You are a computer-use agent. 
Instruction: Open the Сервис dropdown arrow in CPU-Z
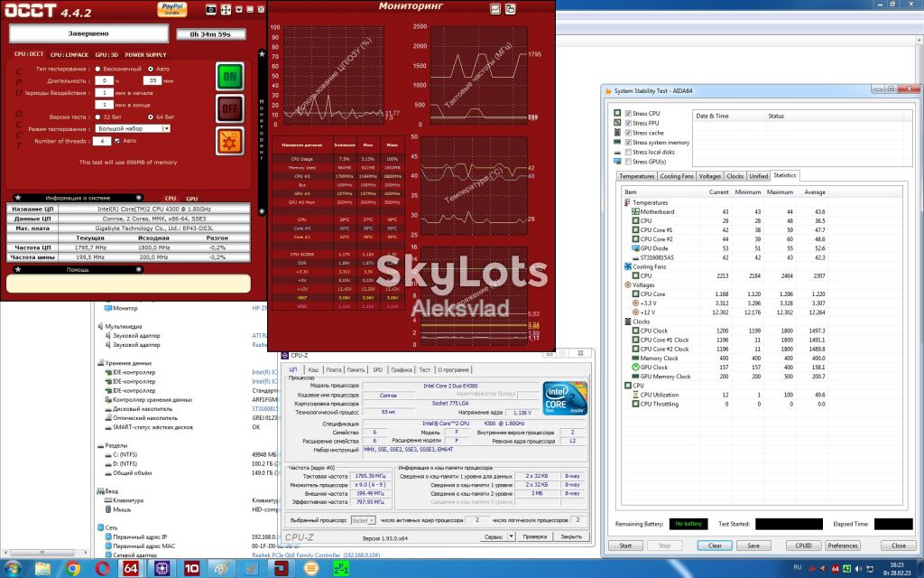pyautogui.click(x=512, y=536)
